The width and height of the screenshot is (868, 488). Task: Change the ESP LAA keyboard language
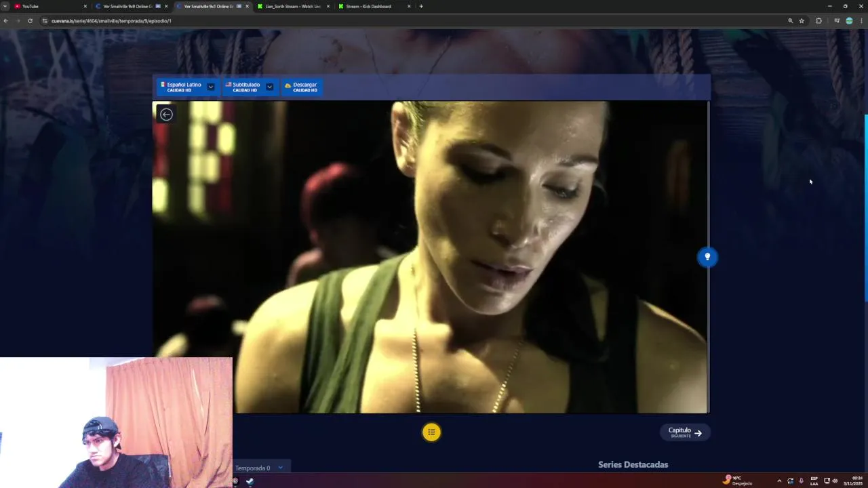pyautogui.click(x=814, y=481)
